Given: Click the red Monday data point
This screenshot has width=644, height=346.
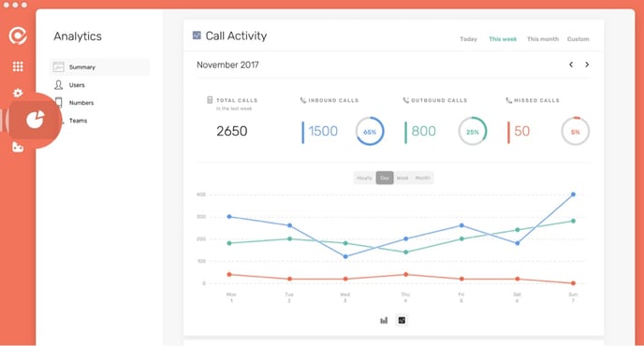Looking at the screenshot, I should coord(229,274).
